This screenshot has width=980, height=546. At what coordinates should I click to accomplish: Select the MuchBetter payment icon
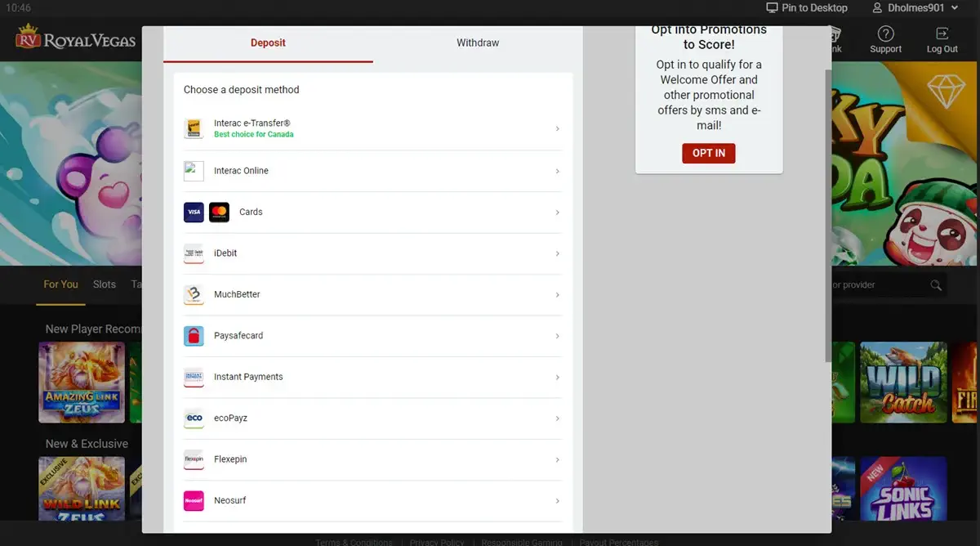[x=194, y=294]
